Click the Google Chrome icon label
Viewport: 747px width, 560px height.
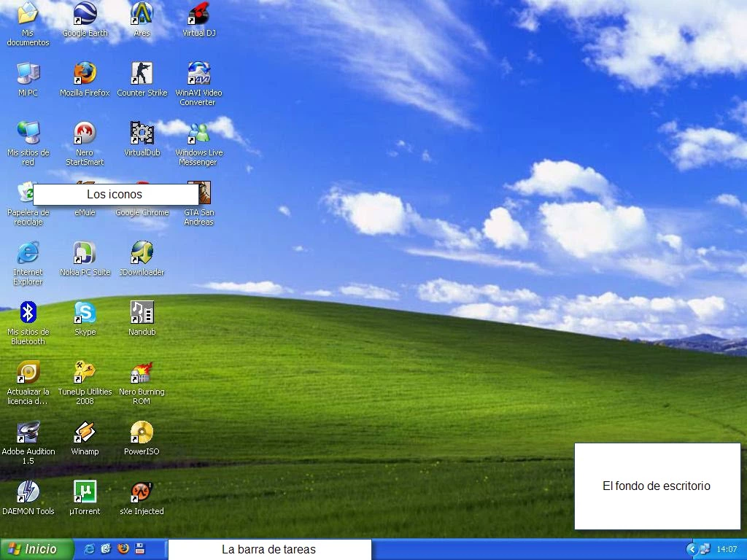tap(142, 212)
